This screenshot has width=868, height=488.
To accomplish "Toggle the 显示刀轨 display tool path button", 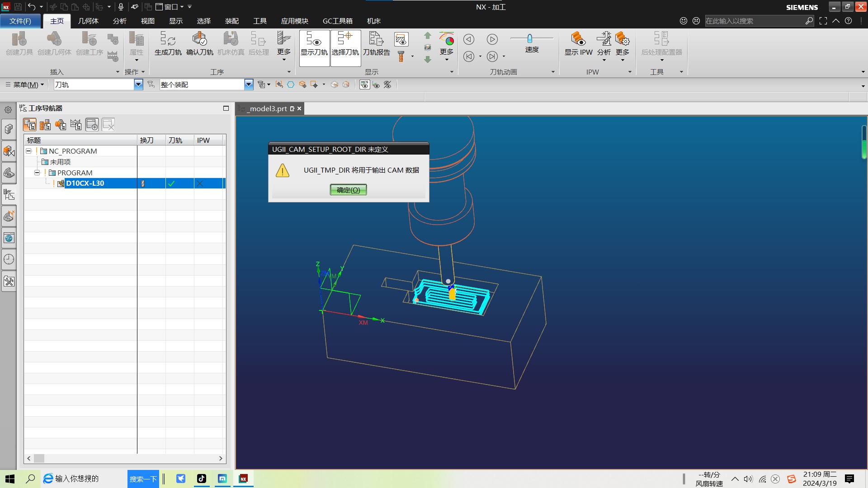I will (x=314, y=48).
